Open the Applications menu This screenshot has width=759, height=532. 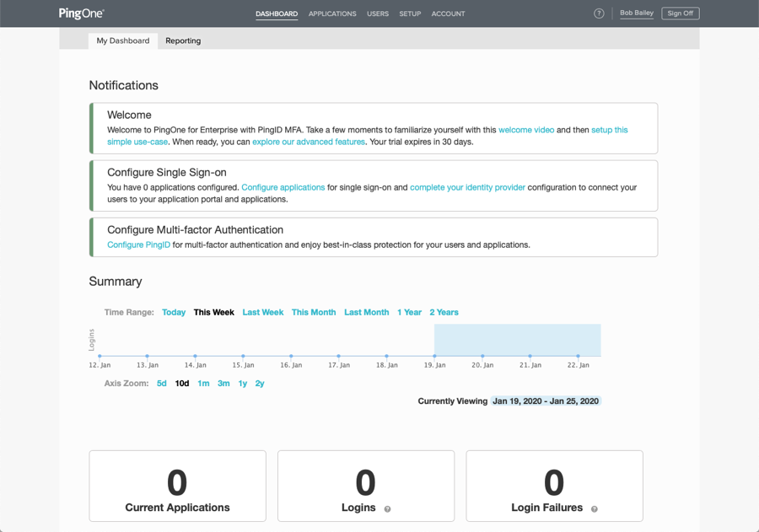pyautogui.click(x=332, y=14)
